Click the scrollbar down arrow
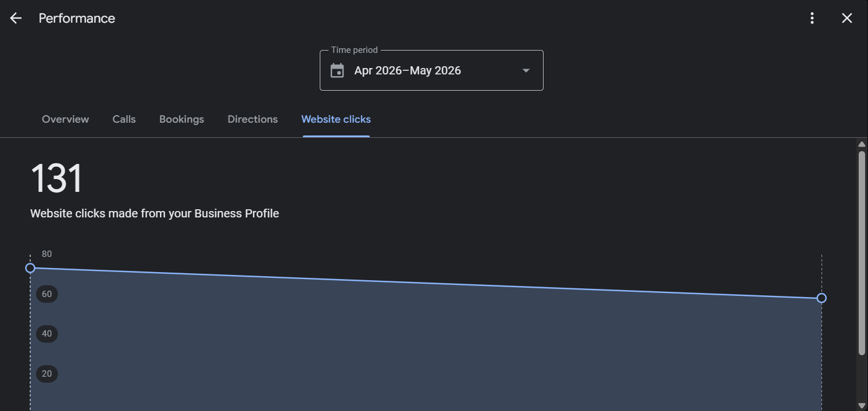This screenshot has width=868, height=411. click(x=862, y=405)
